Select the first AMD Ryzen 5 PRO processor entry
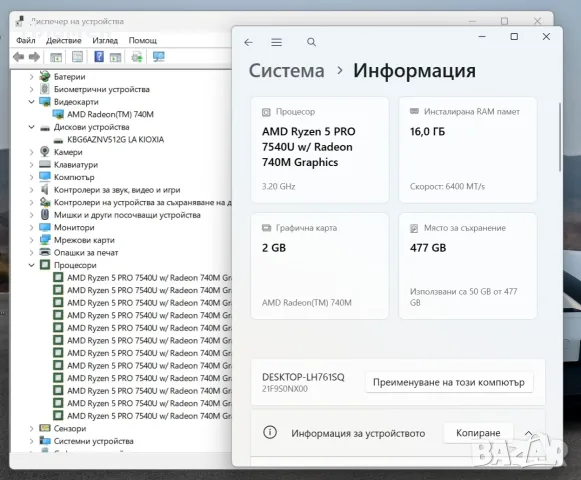This screenshot has height=480, width=581. [149, 278]
